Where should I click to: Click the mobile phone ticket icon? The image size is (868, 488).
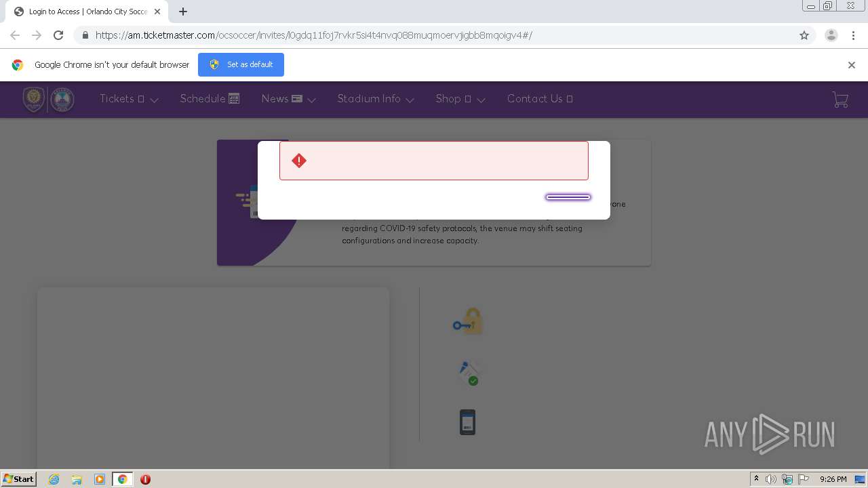coord(467,422)
